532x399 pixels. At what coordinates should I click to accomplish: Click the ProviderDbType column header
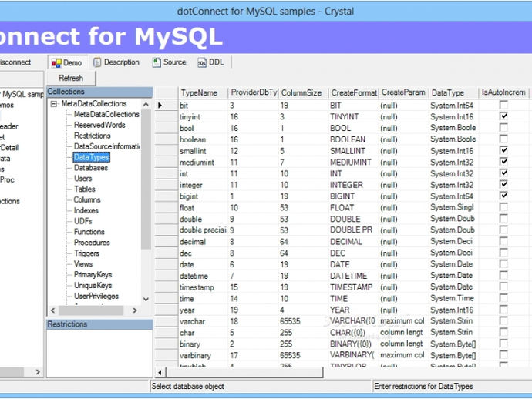253,93
